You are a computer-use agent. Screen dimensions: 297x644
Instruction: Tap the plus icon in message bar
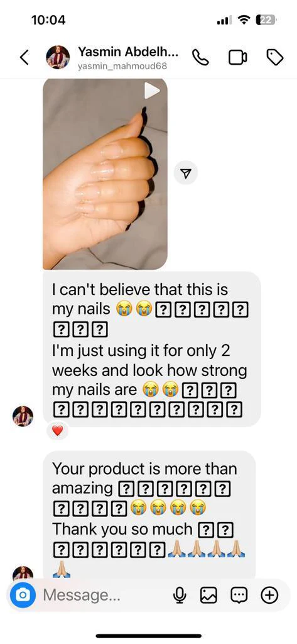click(x=269, y=595)
